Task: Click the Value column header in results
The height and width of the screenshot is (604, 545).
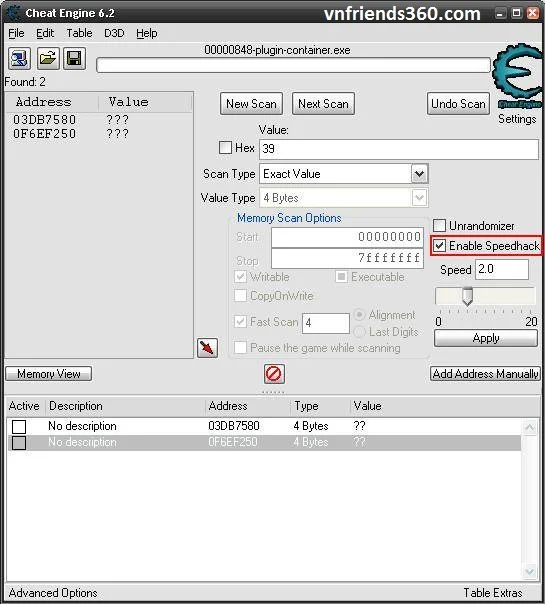Action: point(145,102)
